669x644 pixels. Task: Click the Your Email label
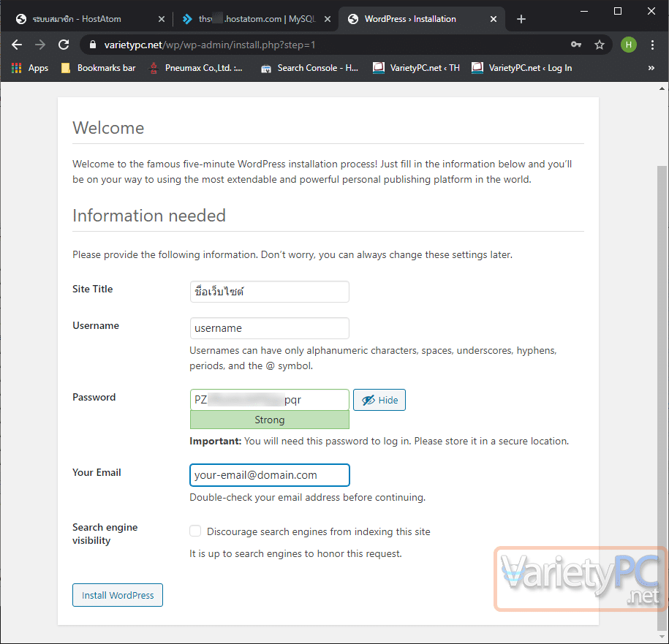[x=97, y=472]
